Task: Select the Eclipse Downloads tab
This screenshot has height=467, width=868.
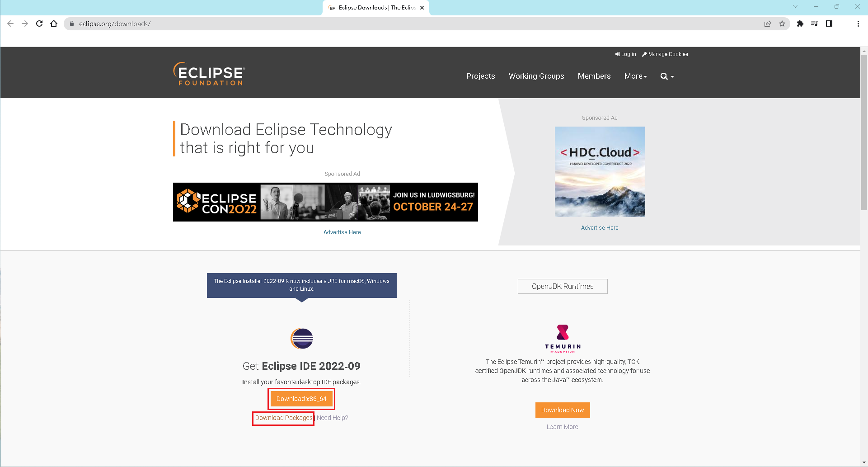Action: coord(375,8)
